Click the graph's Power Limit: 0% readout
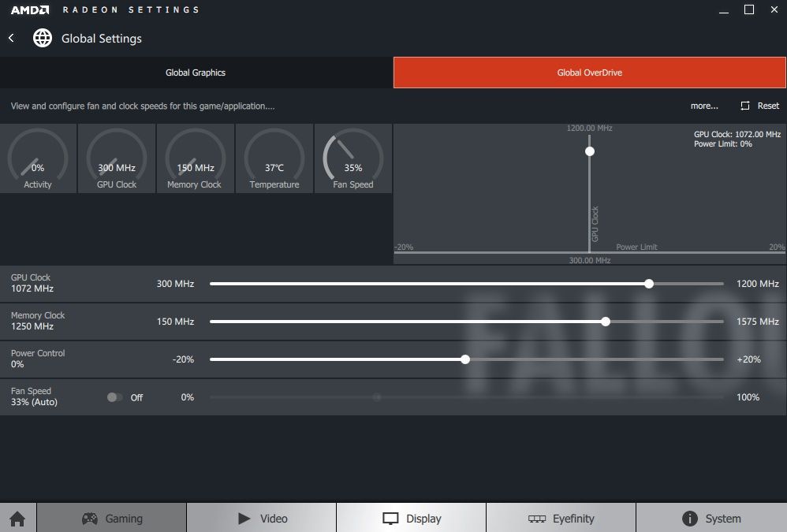Image resolution: width=787 pixels, height=532 pixels. [723, 144]
